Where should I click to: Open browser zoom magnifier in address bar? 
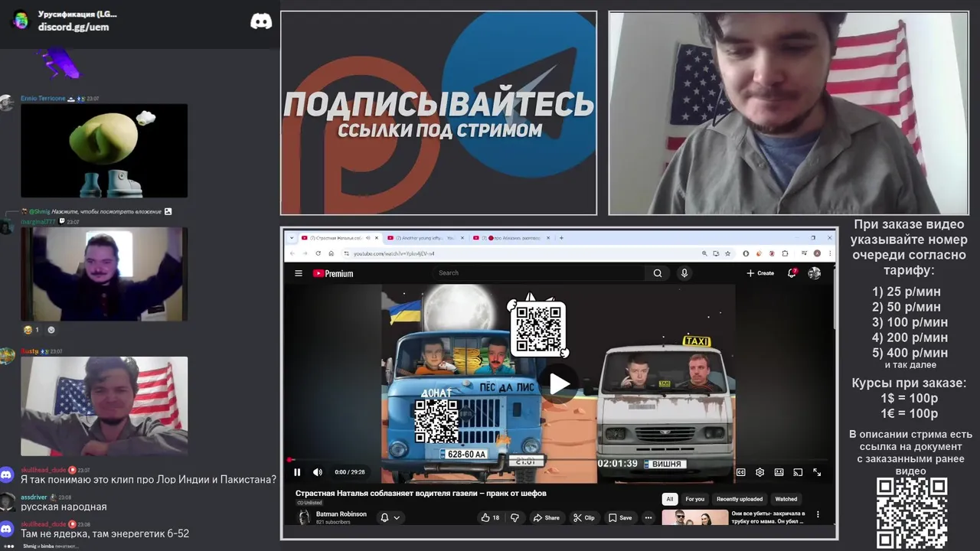point(704,253)
